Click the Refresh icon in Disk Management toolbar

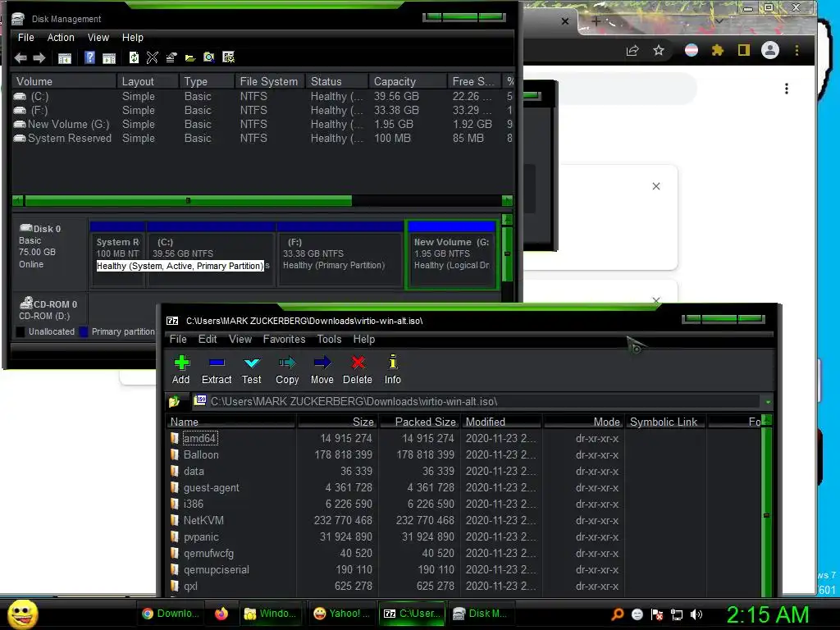coord(134,57)
